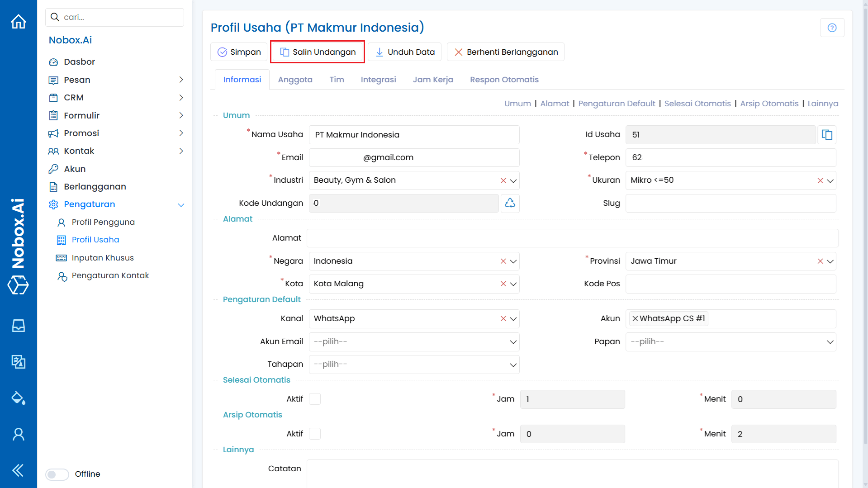The width and height of the screenshot is (868, 488).
Task: Click the paint bucket icon in sidebar
Action: [18, 398]
